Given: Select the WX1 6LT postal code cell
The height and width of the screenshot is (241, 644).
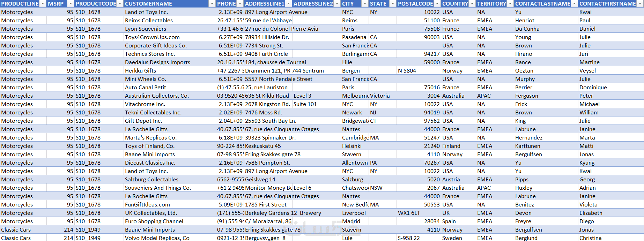Looking at the screenshot, I should [x=419, y=213].
